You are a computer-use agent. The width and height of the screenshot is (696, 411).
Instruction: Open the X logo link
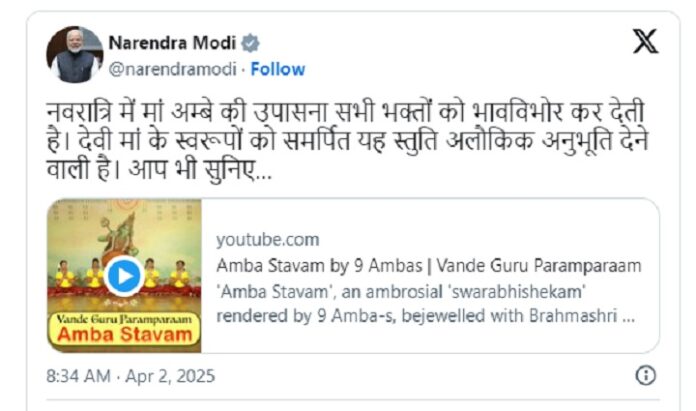pos(645,41)
